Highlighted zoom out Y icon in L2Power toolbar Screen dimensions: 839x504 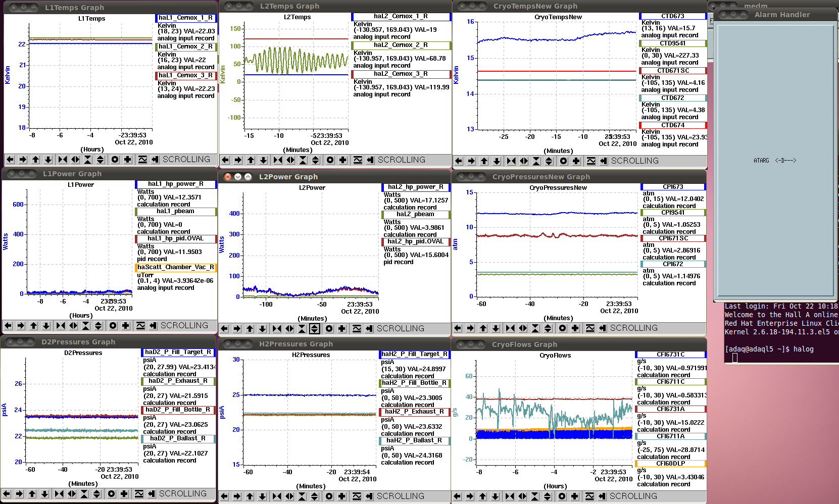point(315,329)
